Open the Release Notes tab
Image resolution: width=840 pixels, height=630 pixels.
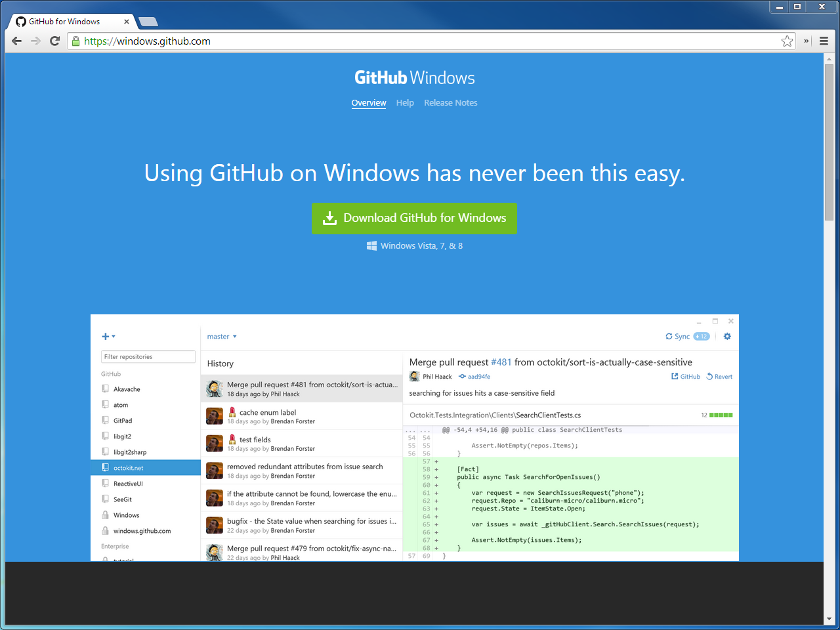451,103
